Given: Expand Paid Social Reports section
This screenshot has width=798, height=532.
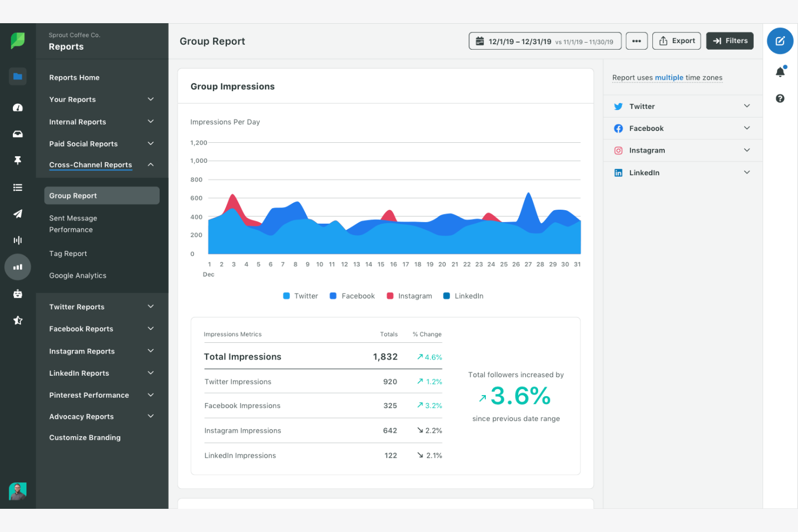Looking at the screenshot, I should (102, 144).
